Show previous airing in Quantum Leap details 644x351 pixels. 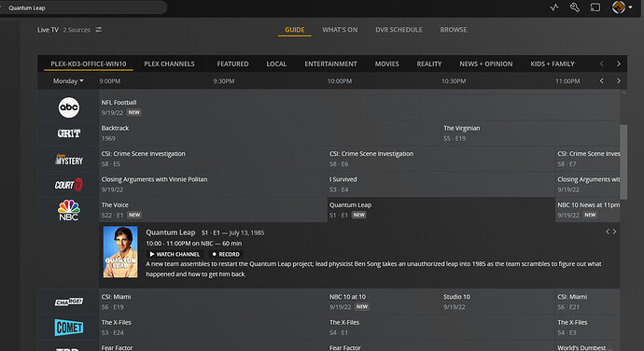pos(608,232)
